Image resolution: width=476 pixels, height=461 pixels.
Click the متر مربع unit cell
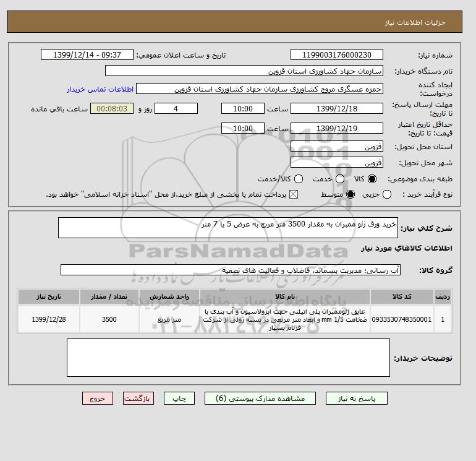point(169,319)
